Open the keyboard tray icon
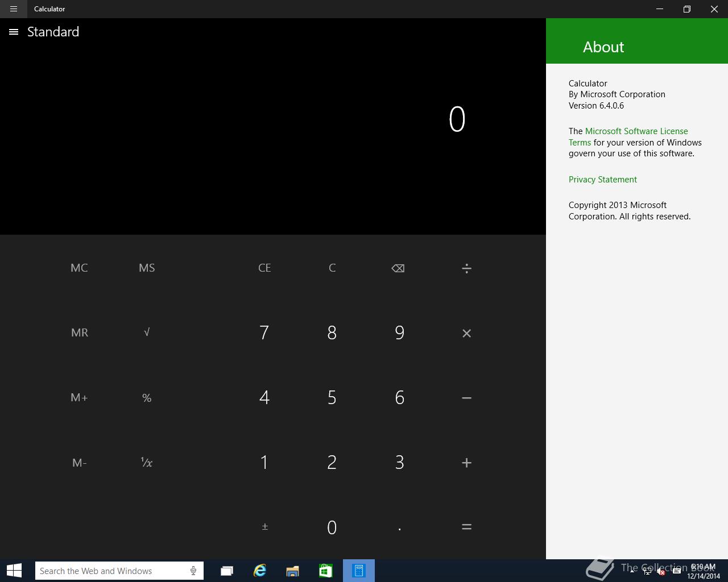The image size is (728, 582). pyautogui.click(x=676, y=571)
